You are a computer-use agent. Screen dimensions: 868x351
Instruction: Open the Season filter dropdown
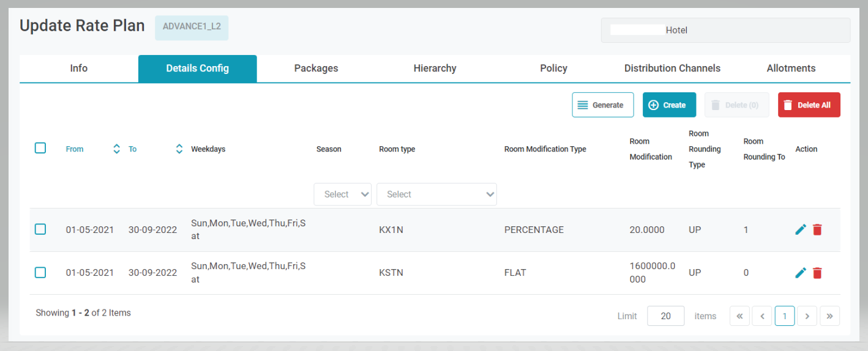342,194
